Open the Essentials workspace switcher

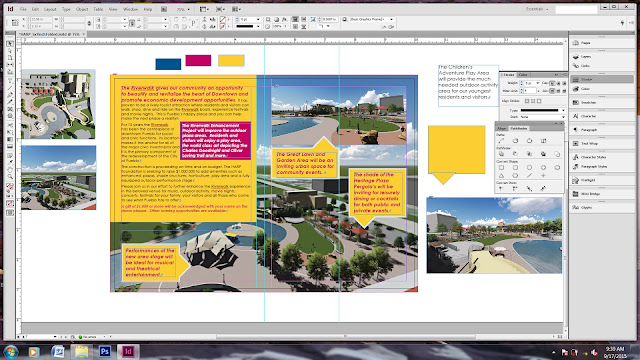coord(537,9)
